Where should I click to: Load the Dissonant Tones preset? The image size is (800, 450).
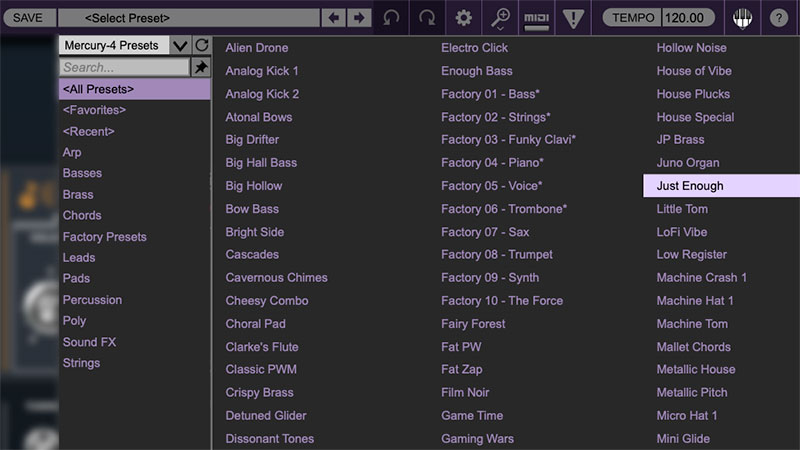[270, 439]
